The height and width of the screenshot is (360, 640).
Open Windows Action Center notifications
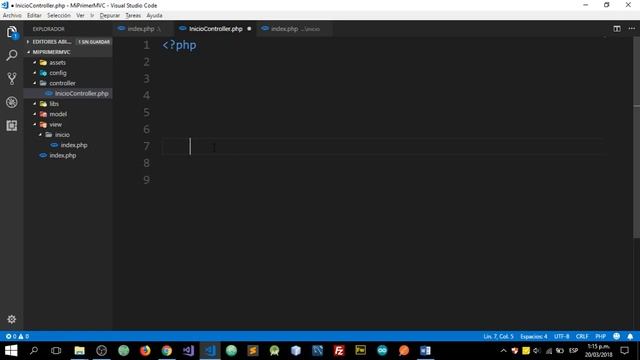coord(624,351)
